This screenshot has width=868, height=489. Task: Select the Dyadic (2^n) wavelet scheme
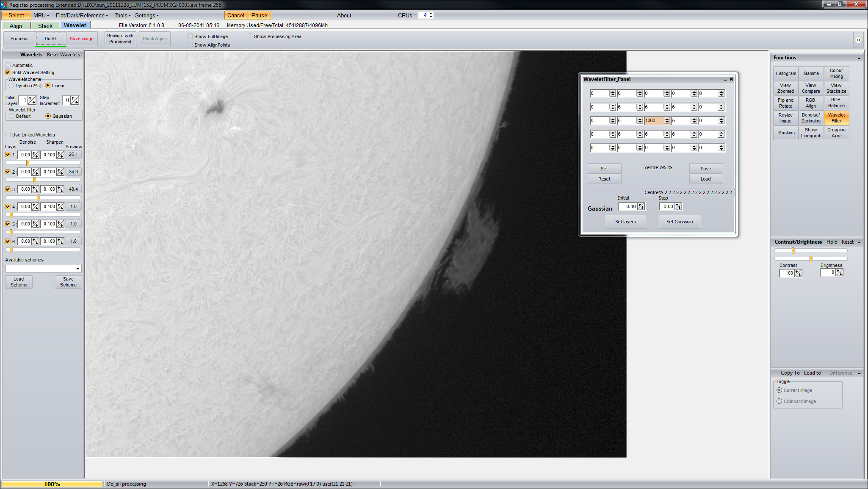point(12,86)
